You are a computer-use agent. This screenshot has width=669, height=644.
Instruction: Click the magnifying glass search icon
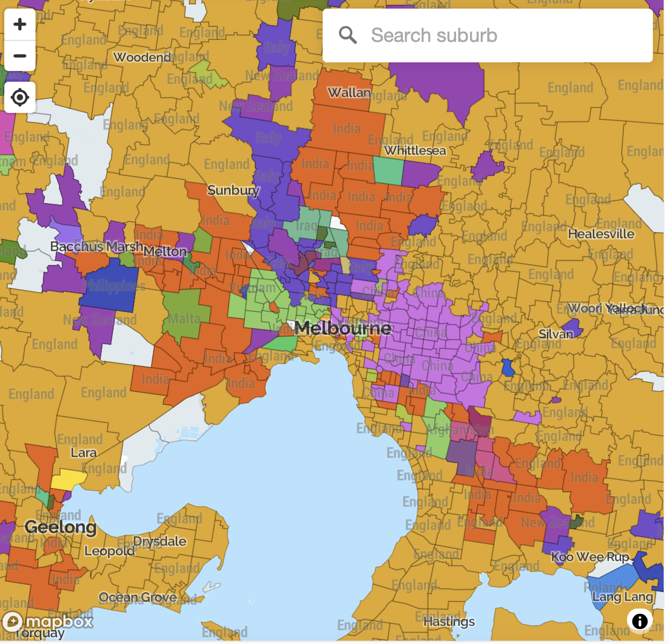[348, 35]
